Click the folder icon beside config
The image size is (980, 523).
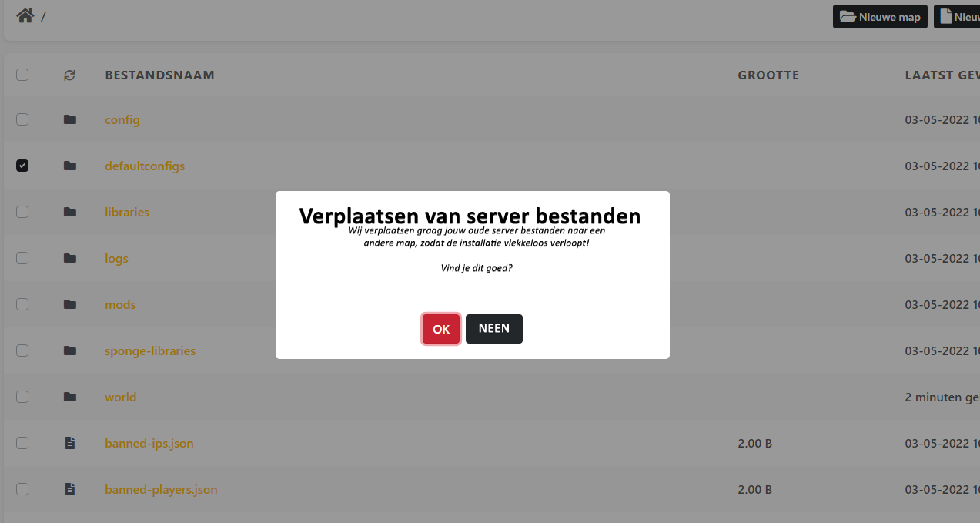coord(70,119)
